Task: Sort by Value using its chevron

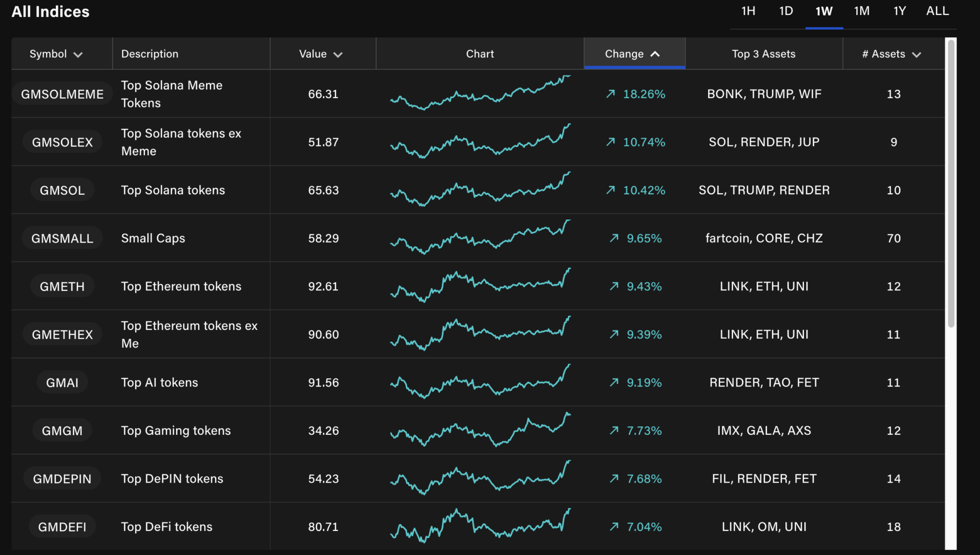Action: pyautogui.click(x=338, y=54)
